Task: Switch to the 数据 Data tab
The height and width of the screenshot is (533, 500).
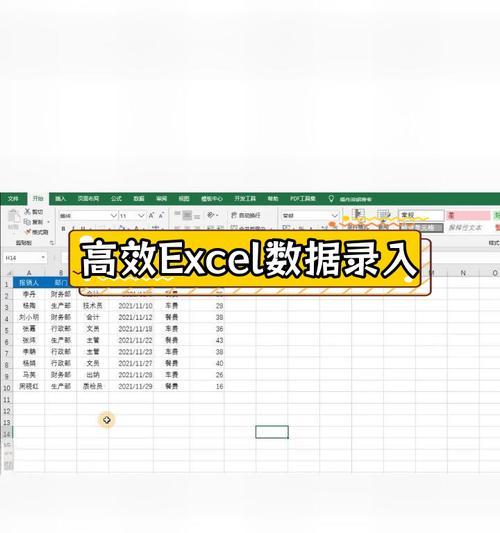Action: click(139, 199)
